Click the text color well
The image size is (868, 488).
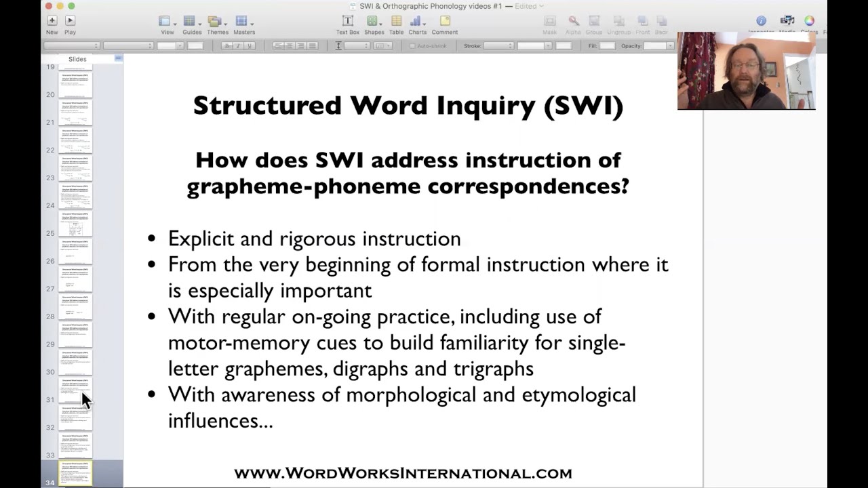coord(195,46)
